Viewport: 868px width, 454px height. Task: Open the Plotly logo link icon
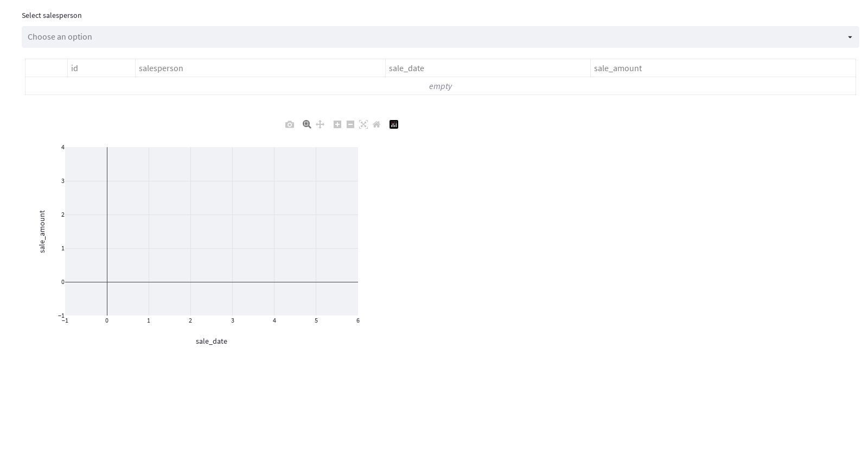(394, 124)
